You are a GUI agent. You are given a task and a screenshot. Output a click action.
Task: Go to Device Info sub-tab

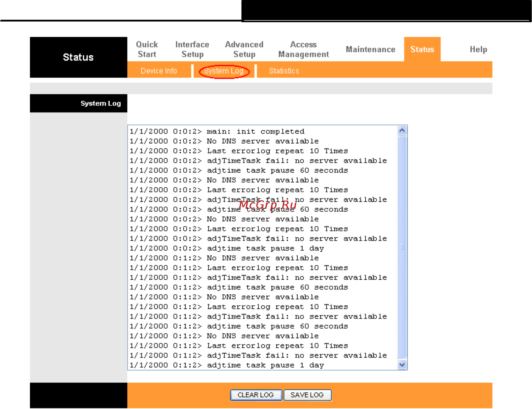[x=159, y=71]
